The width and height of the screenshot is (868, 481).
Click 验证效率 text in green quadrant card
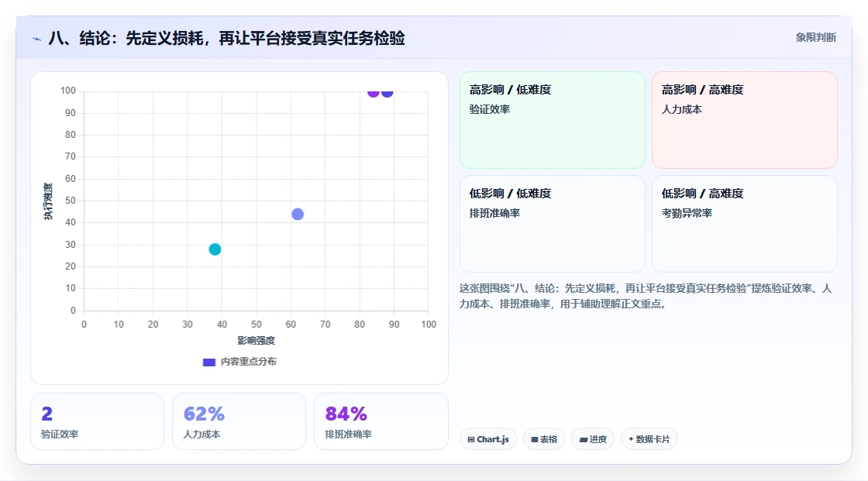click(x=489, y=109)
